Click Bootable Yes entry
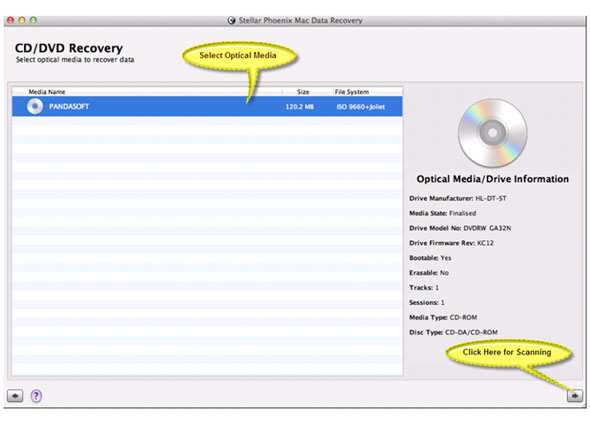 (430, 258)
